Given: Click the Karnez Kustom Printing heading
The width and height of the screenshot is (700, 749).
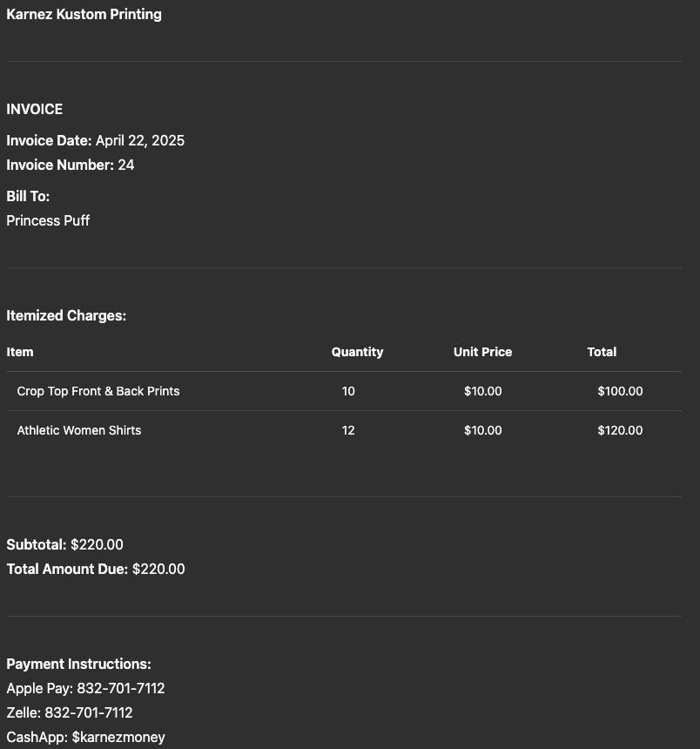Looking at the screenshot, I should coord(84,14).
